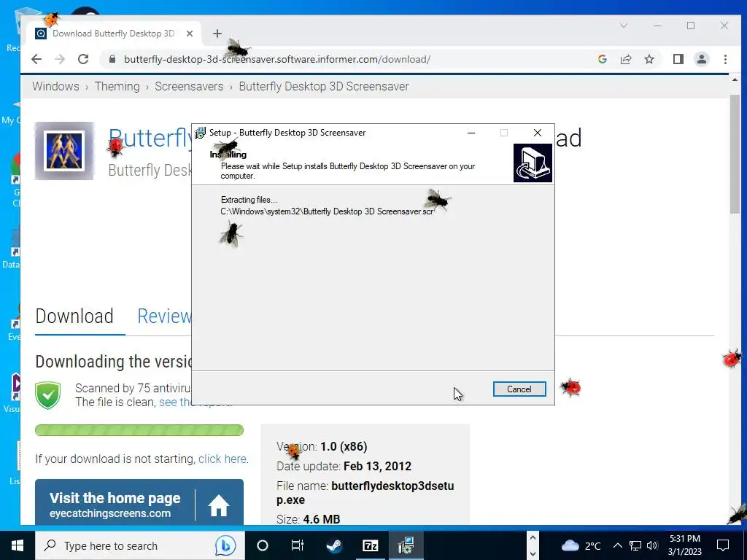Click the Visit the home page button
The width and height of the screenshot is (747, 560).
[139, 502]
